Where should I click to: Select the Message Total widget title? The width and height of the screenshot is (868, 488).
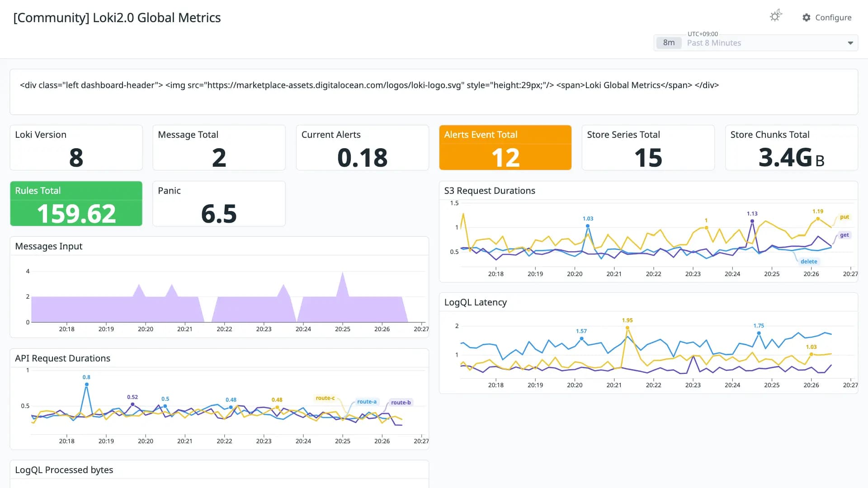point(188,135)
